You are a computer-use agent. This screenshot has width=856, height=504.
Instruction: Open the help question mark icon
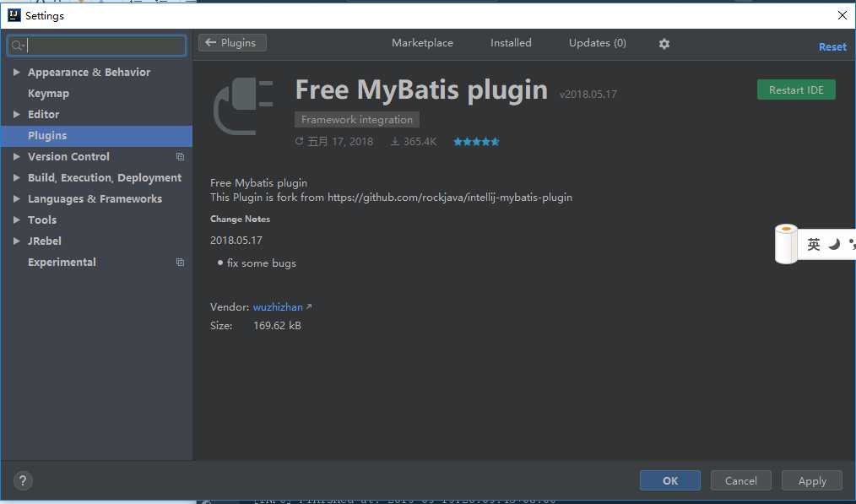pyautogui.click(x=23, y=480)
